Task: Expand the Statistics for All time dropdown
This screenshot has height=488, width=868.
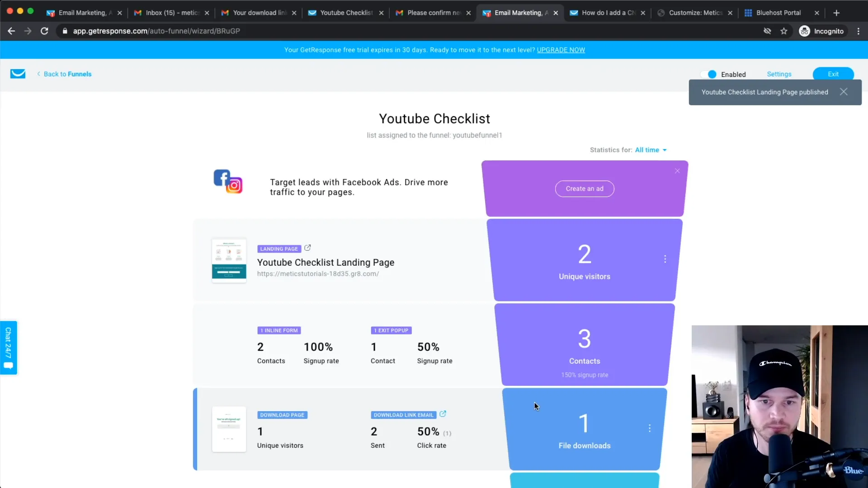Action: (651, 150)
